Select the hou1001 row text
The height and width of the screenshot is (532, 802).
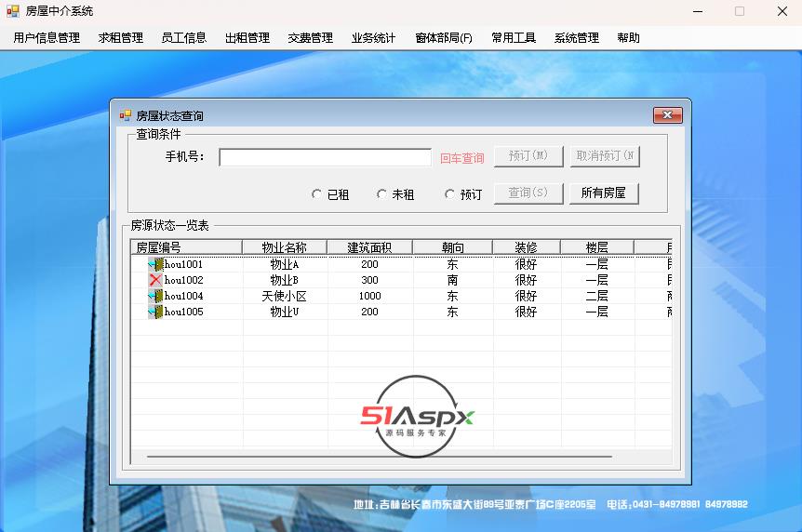(x=183, y=264)
